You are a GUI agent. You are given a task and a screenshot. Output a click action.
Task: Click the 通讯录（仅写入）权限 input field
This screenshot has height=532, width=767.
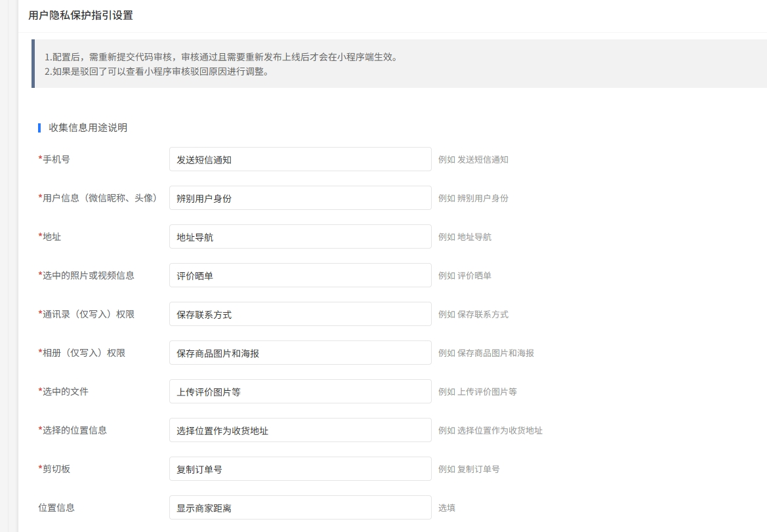300,314
